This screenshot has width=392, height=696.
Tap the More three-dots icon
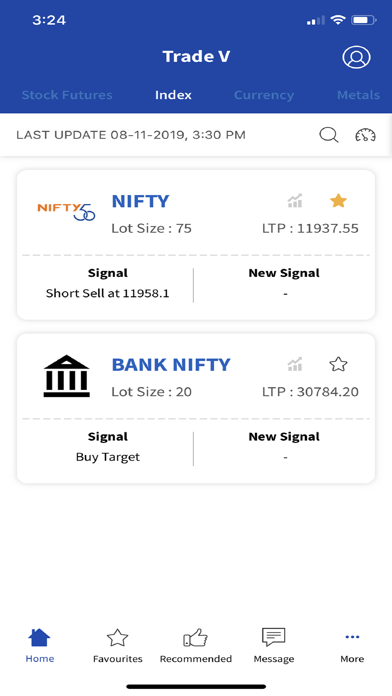pyautogui.click(x=352, y=637)
